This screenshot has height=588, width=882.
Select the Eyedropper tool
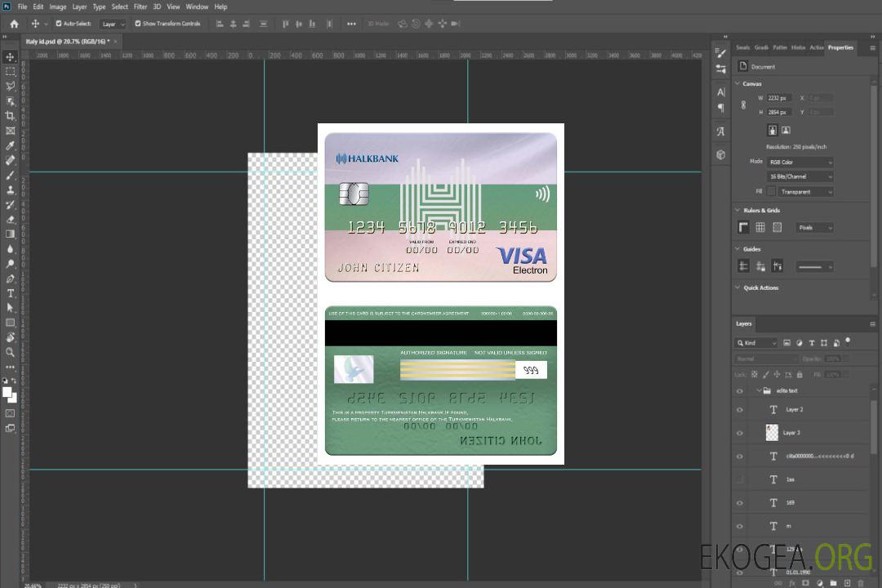pos(10,145)
